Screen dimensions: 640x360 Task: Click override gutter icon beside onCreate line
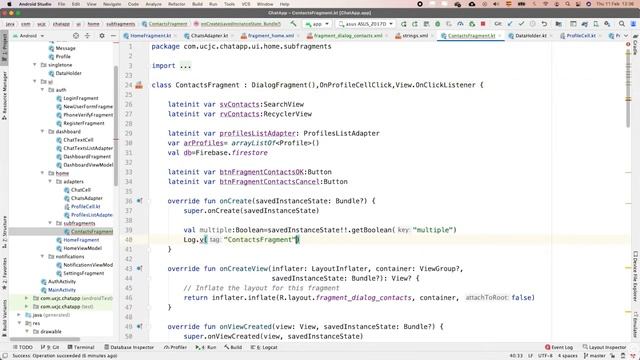pos(139,201)
